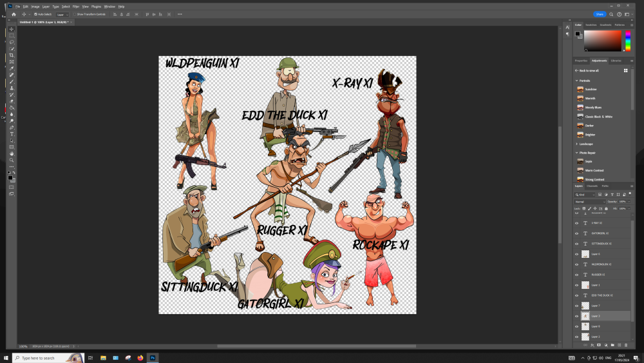
Task: Collapse the Portraits presets group
Action: [x=577, y=81]
